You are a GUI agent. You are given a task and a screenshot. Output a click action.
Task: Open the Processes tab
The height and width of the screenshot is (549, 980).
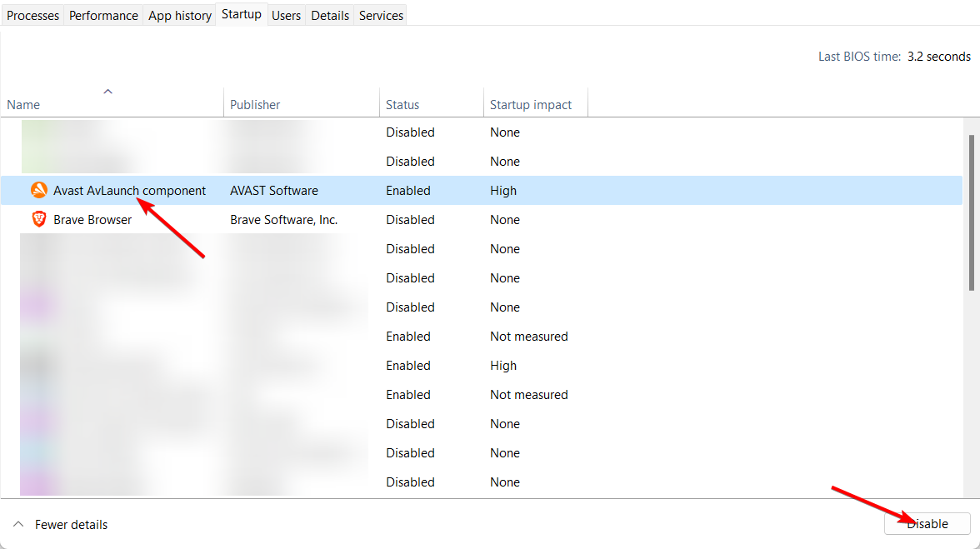pyautogui.click(x=32, y=15)
